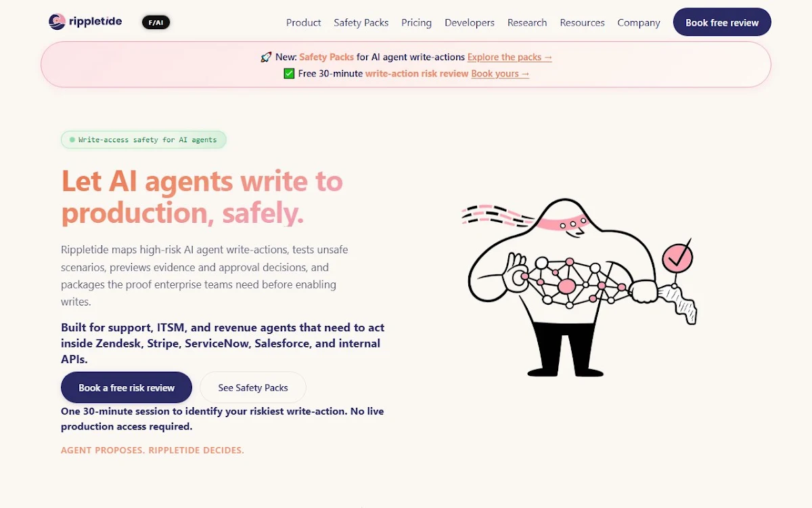Click the See Safety Packs button
Image resolution: width=812 pixels, height=508 pixels.
pyautogui.click(x=253, y=387)
